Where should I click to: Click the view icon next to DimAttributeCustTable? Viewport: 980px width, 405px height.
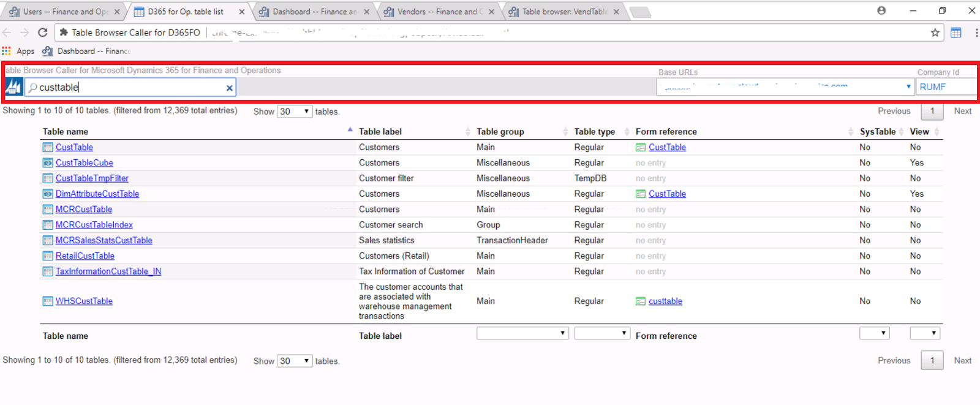(48, 194)
